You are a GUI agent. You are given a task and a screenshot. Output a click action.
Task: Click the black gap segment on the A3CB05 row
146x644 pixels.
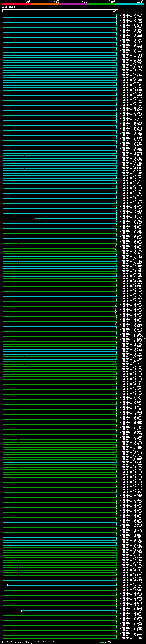(19, 302)
